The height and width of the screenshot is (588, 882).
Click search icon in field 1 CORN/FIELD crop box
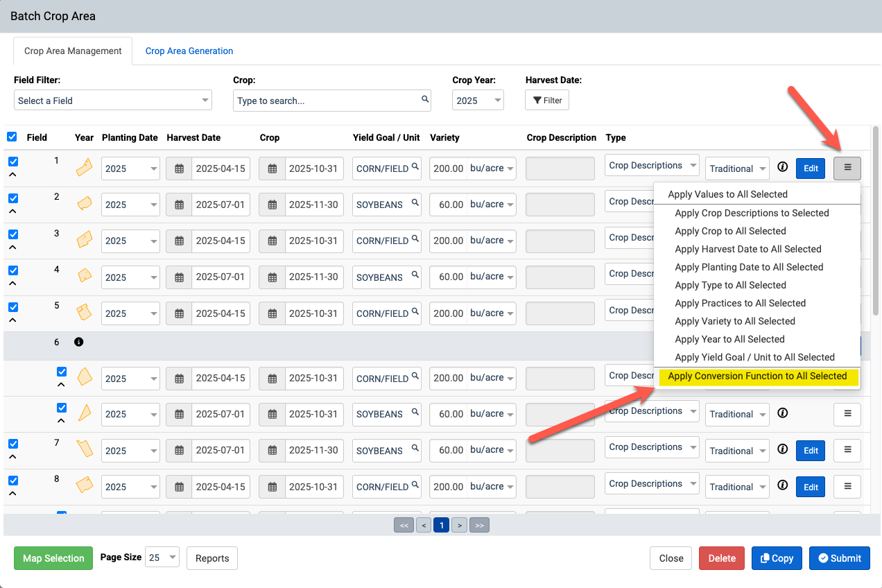(415, 166)
